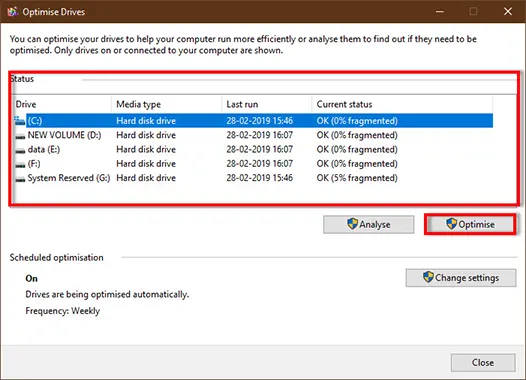Select the (F:) drive entry

click(x=253, y=164)
